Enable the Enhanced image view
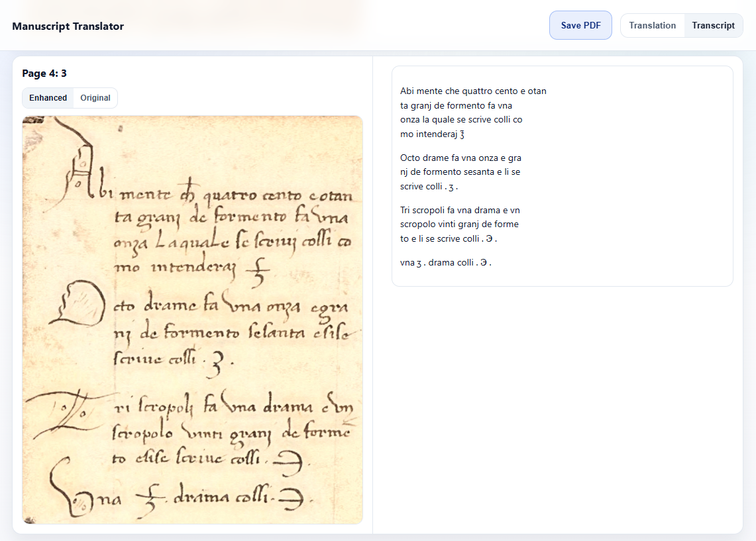Image resolution: width=756 pixels, height=541 pixels. (x=48, y=98)
